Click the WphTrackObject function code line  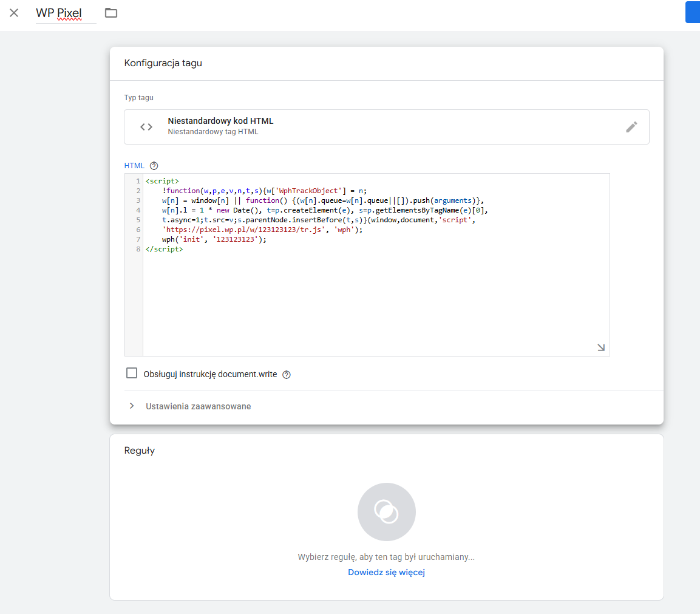click(264, 191)
